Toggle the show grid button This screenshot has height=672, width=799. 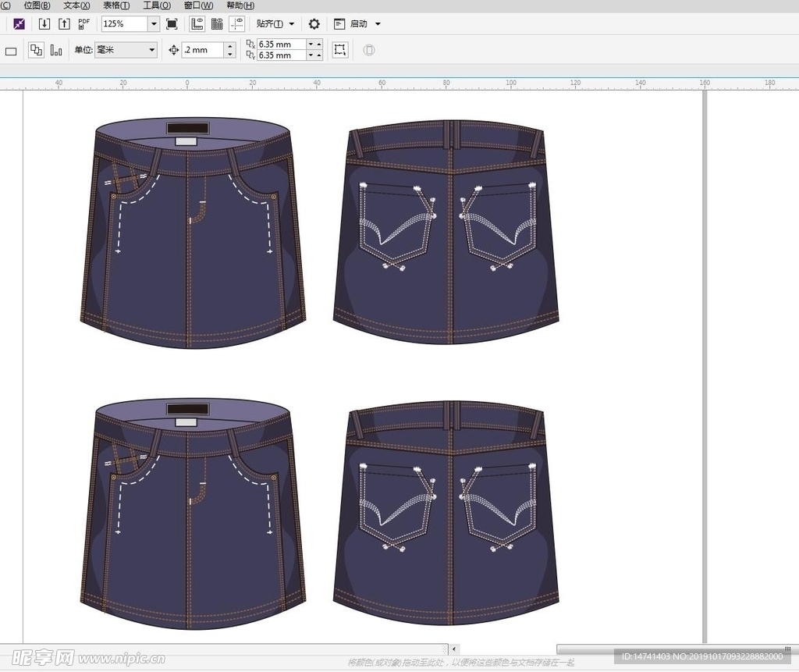(x=217, y=24)
